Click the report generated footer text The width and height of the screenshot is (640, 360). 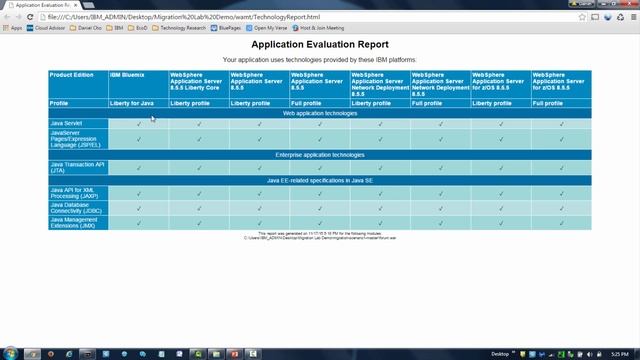click(x=320, y=236)
